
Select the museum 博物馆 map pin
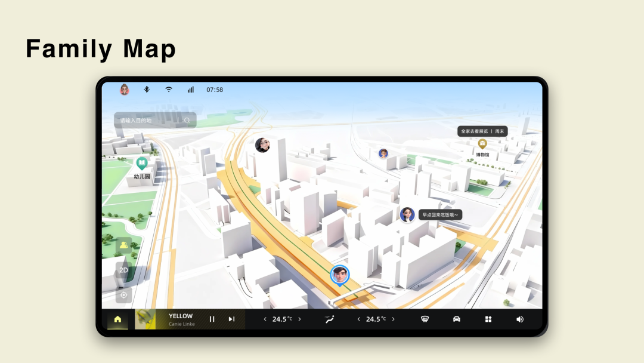click(482, 144)
